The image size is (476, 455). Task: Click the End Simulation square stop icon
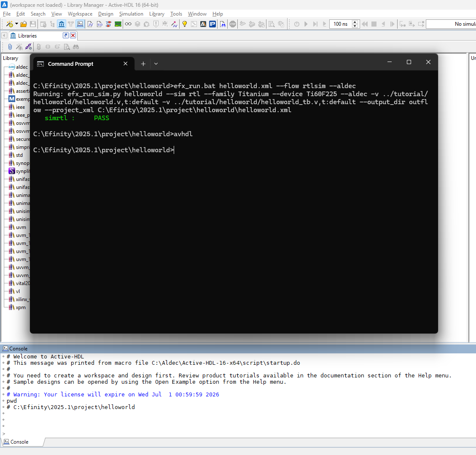coord(374,24)
